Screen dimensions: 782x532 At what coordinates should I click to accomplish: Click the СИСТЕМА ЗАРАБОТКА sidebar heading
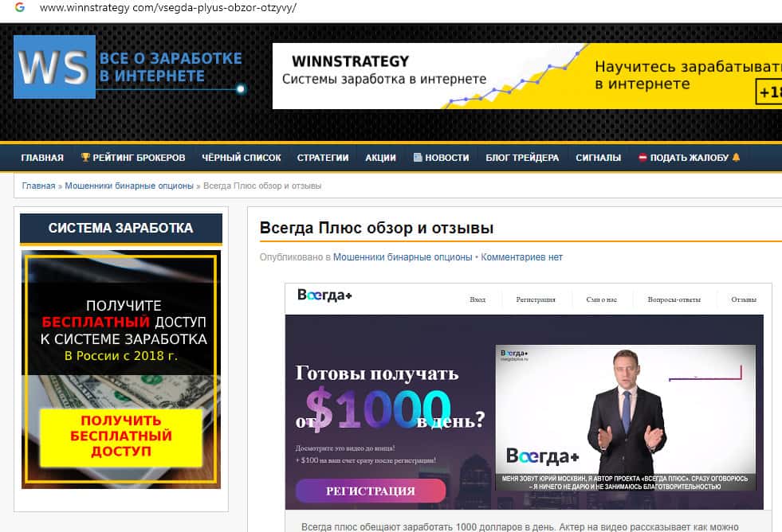120,228
